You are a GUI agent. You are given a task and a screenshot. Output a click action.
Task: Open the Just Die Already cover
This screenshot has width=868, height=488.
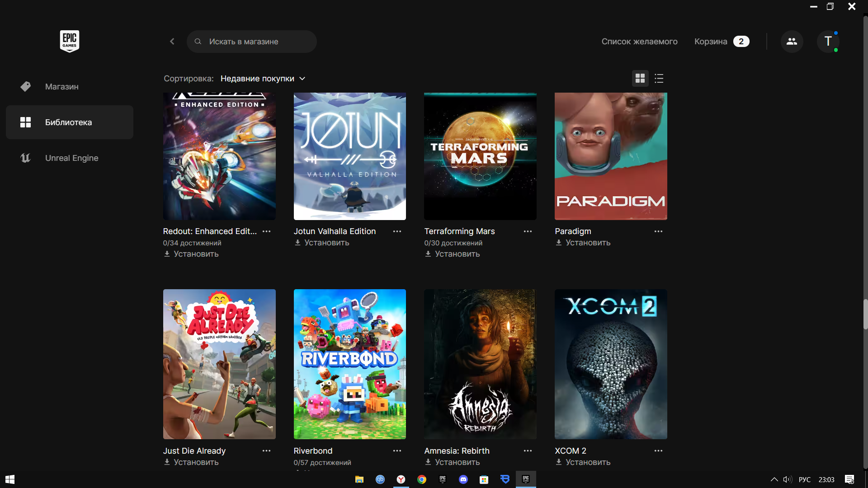pyautogui.click(x=219, y=364)
